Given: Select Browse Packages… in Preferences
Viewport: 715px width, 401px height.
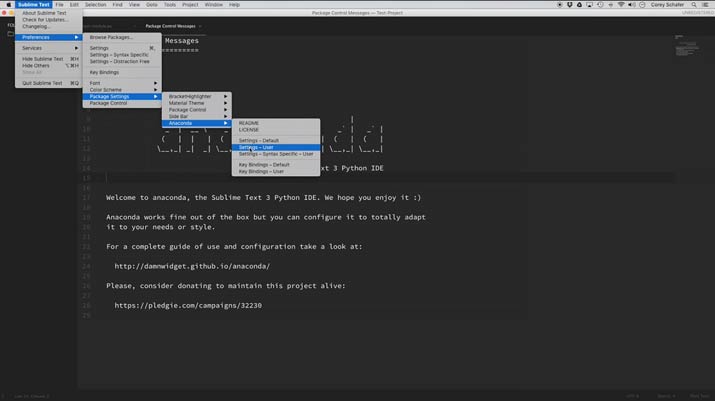Looking at the screenshot, I should (x=122, y=37).
